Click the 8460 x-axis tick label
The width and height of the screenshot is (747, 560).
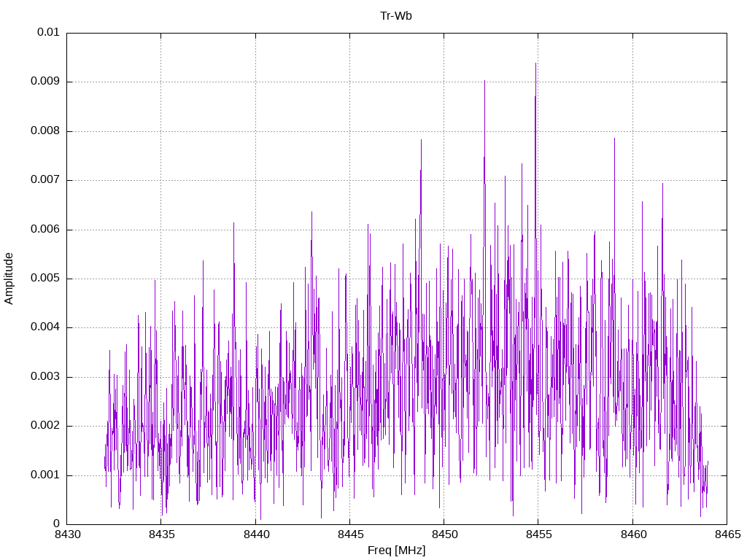(x=634, y=534)
